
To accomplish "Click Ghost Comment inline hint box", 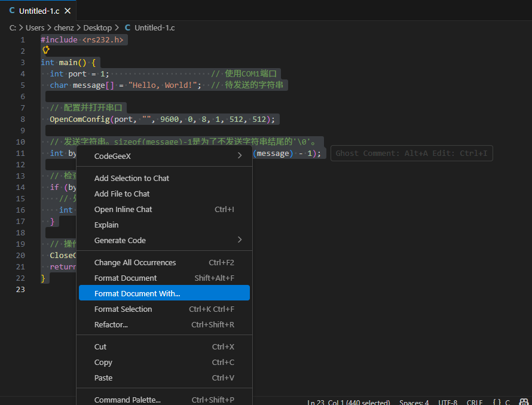I will point(412,154).
